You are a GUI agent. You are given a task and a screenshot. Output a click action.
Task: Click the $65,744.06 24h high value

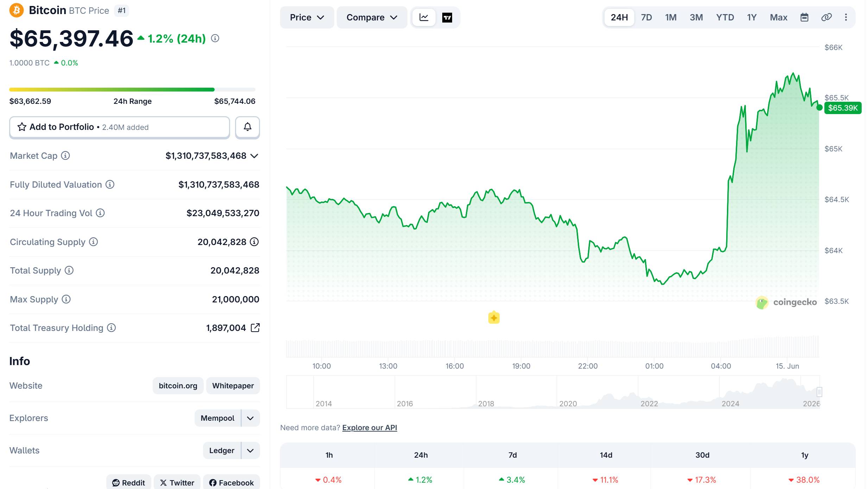(x=235, y=101)
